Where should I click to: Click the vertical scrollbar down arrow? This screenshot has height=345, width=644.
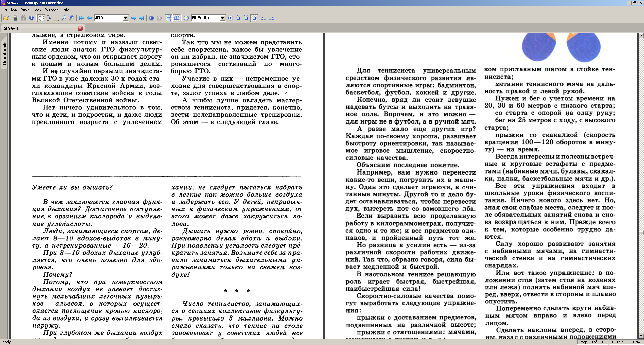point(641,336)
